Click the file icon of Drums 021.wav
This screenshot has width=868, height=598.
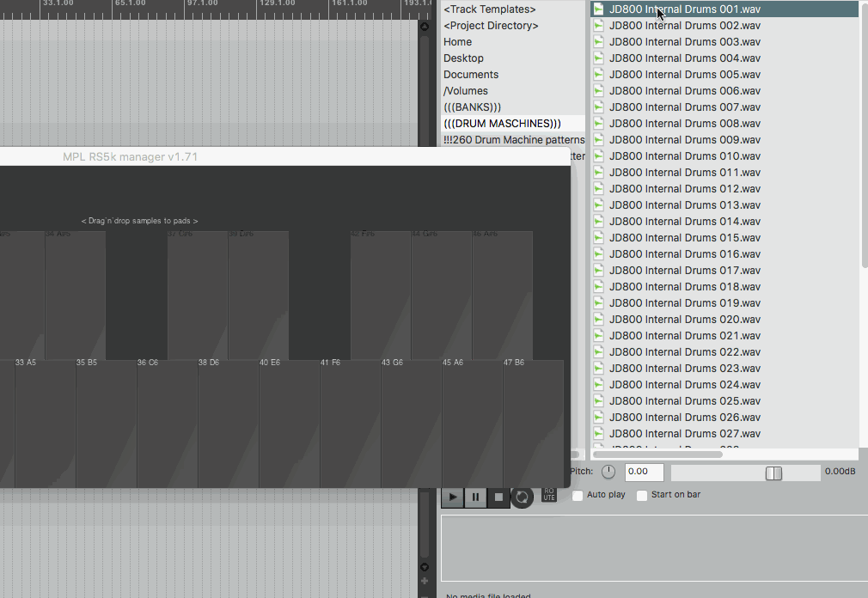point(598,336)
